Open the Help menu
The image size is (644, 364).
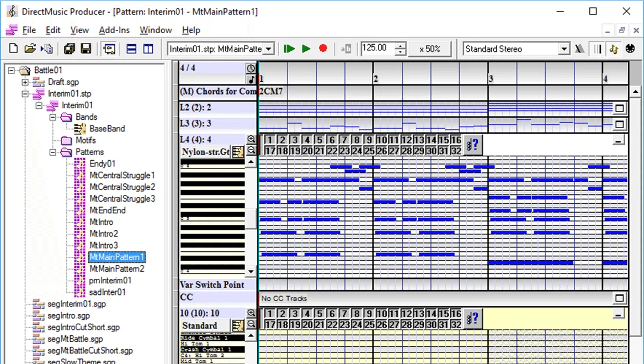191,30
